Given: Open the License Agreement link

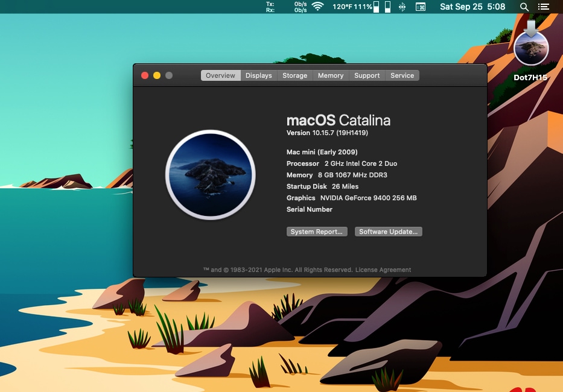Looking at the screenshot, I should (383, 270).
